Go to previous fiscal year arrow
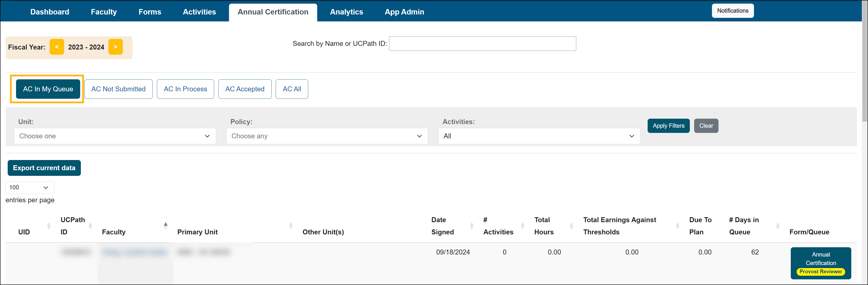Screen dimensions: 868x285 pos(57,47)
